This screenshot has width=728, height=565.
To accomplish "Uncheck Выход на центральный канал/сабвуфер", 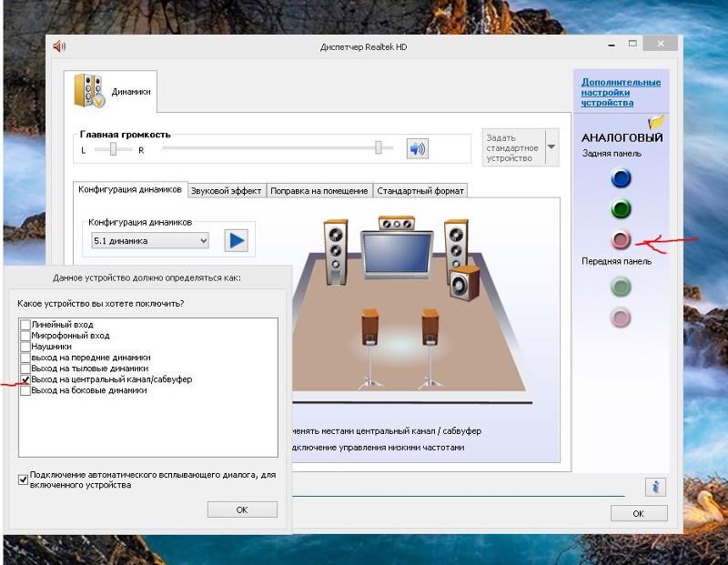I will click(x=25, y=379).
